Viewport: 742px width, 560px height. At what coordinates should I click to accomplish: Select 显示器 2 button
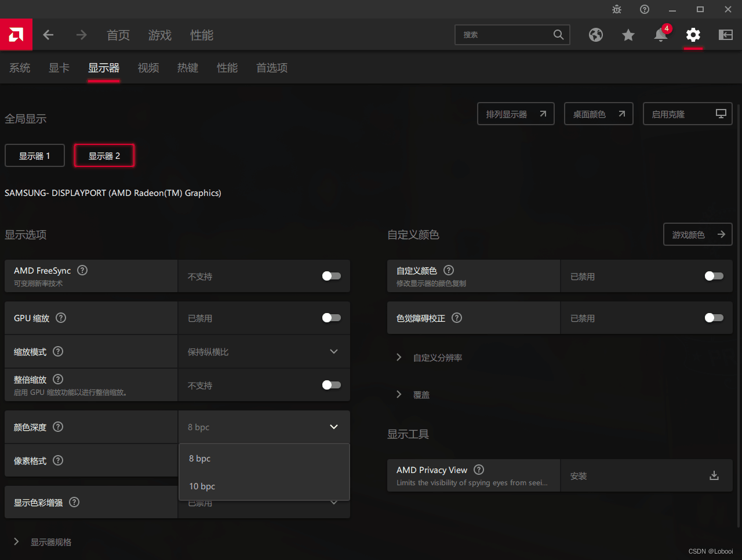pos(104,156)
